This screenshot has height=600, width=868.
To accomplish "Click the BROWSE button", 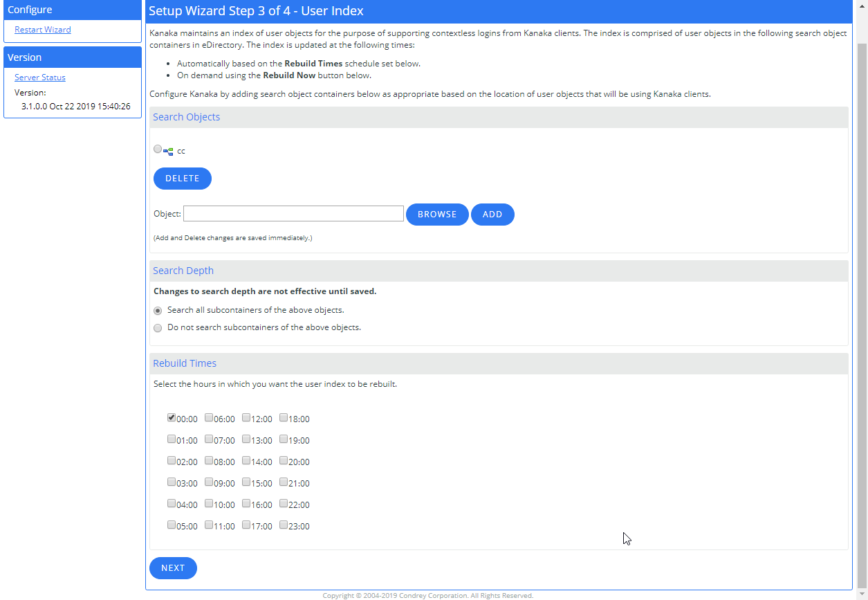I will [x=437, y=215].
